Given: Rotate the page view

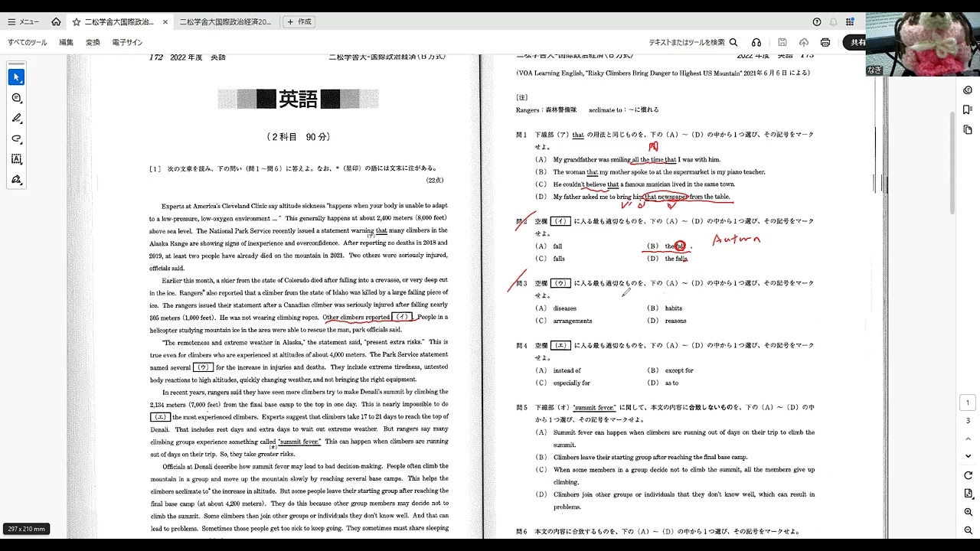Looking at the screenshot, I should (x=968, y=475).
